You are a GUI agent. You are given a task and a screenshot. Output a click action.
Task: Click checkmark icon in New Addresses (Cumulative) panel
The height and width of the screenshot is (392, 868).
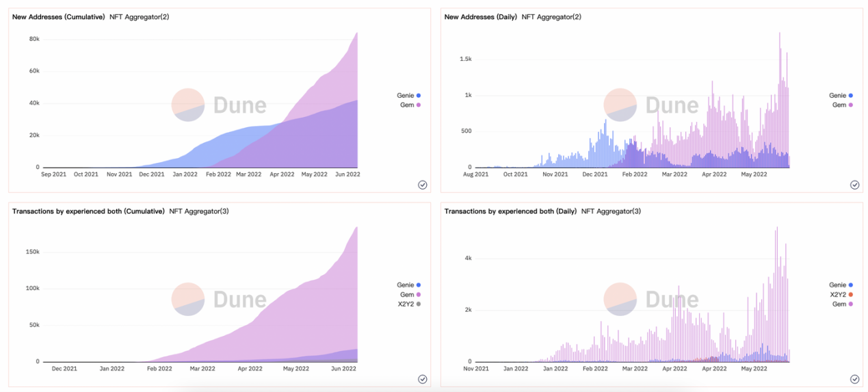[x=422, y=185]
